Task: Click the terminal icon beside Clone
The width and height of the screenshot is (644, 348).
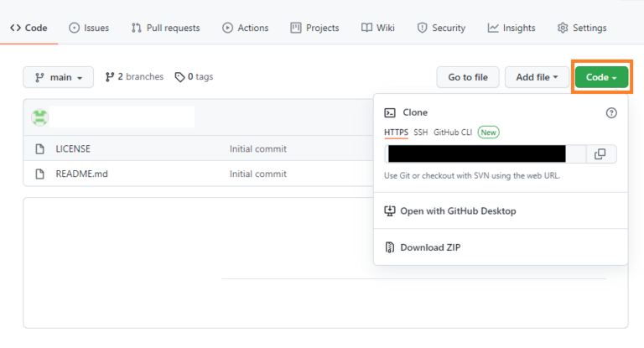Action: click(x=390, y=112)
